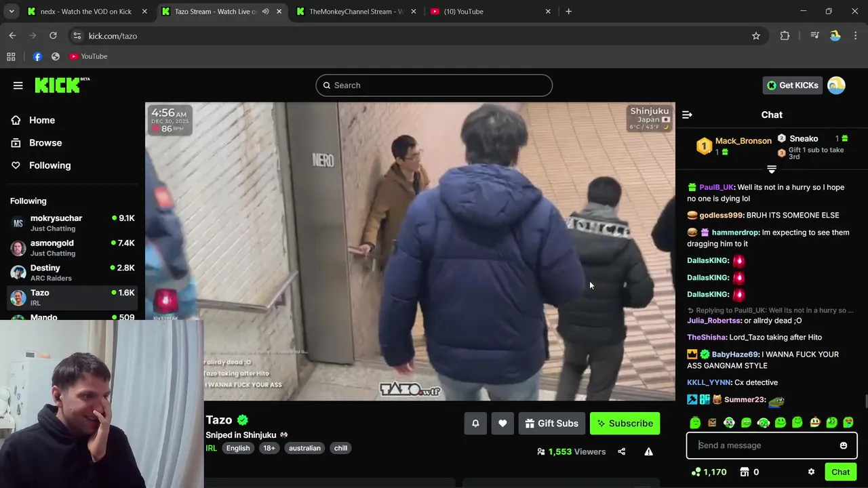Click the notification bell for Tazo
The height and width of the screenshot is (488, 868).
475,424
